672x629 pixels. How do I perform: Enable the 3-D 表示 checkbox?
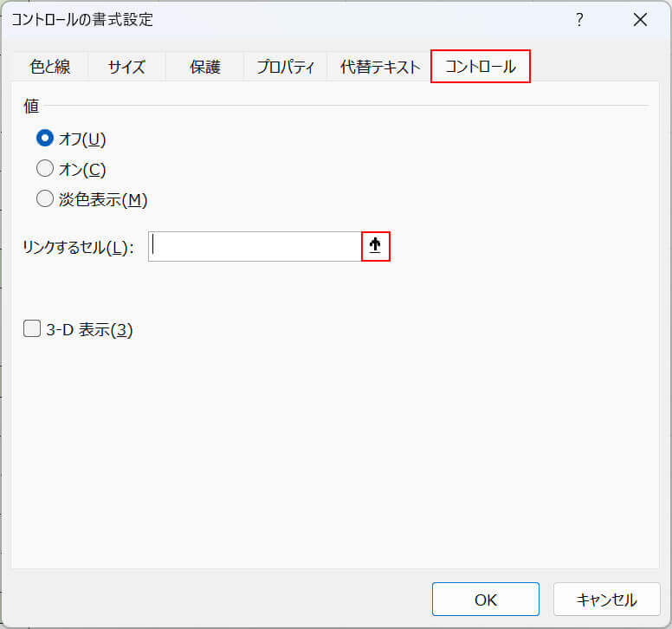[33, 328]
